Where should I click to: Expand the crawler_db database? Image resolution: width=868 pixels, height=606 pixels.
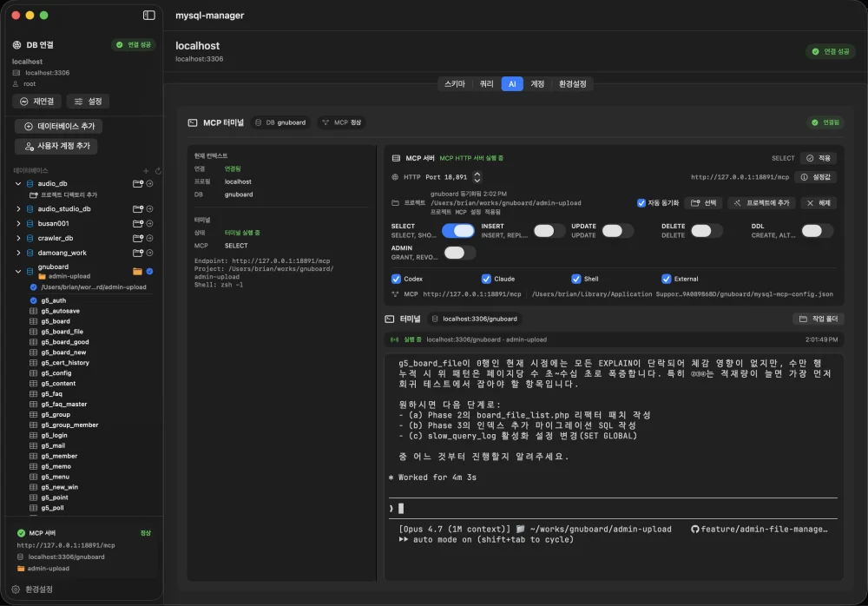coord(18,238)
